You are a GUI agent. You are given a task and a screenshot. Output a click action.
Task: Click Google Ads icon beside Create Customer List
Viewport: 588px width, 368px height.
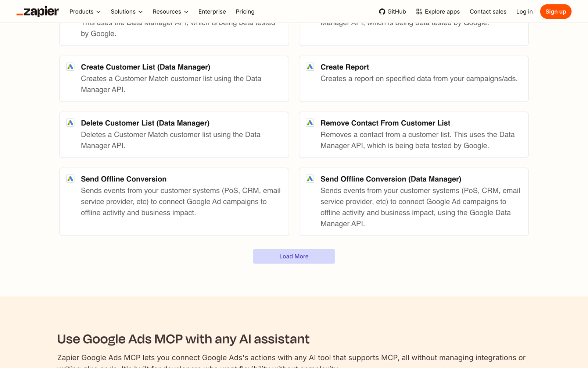point(70,67)
